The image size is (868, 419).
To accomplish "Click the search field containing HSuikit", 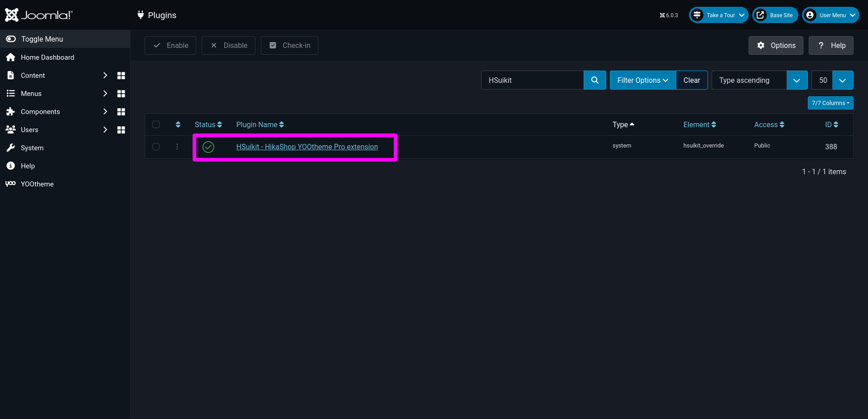I will point(532,80).
